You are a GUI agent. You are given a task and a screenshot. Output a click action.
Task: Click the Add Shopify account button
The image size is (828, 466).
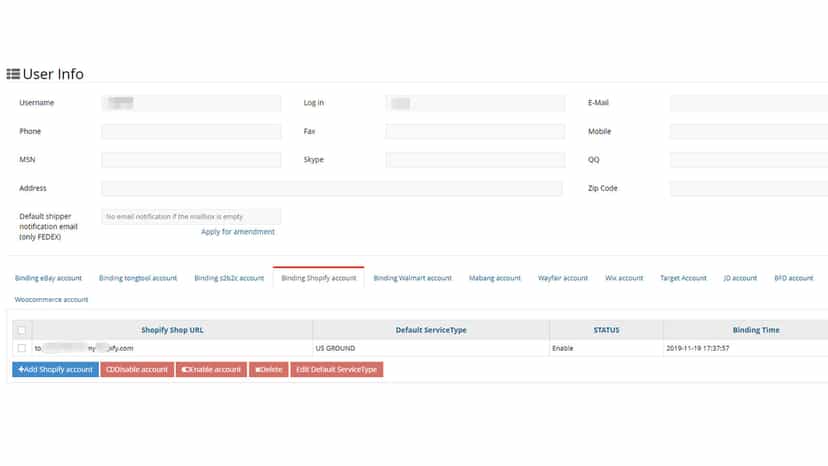click(x=55, y=369)
